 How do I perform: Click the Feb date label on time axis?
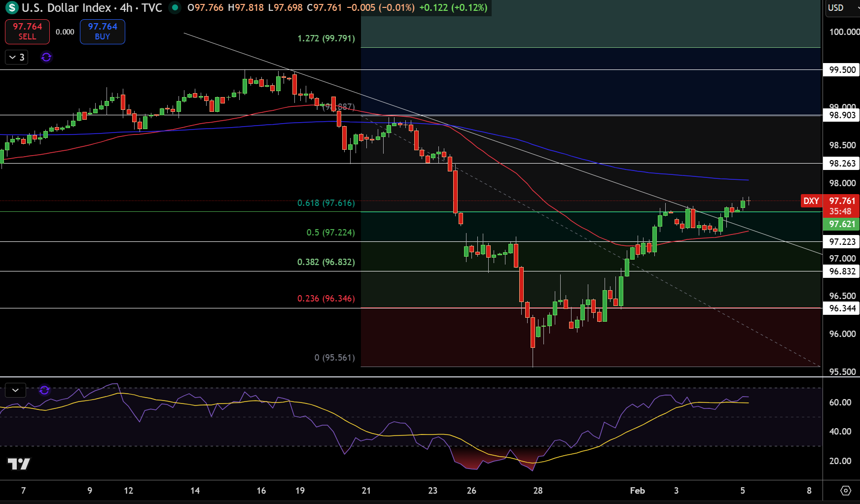[x=638, y=491]
